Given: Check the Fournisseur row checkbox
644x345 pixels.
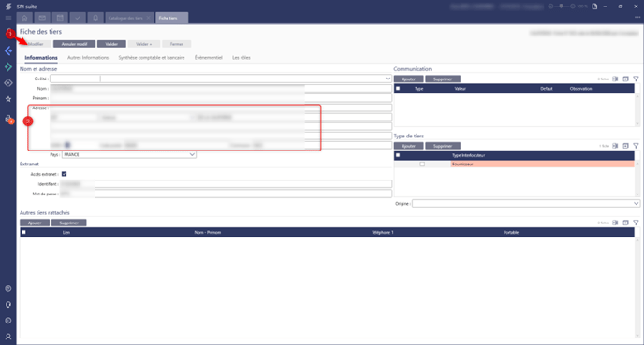Looking at the screenshot, I should tap(422, 165).
